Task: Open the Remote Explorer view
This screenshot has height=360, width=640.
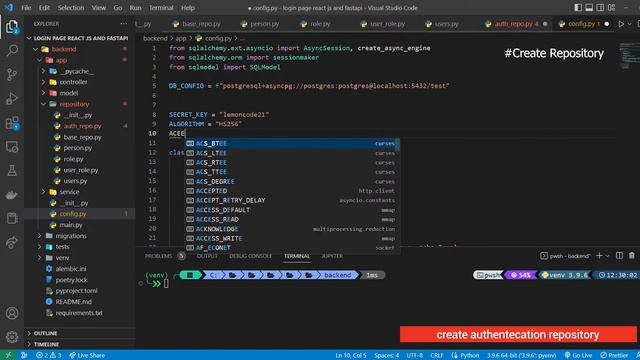Action: click(12, 147)
